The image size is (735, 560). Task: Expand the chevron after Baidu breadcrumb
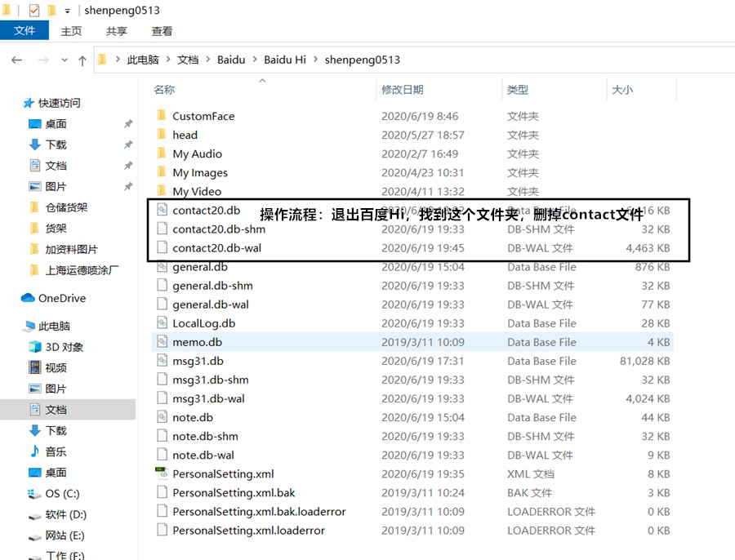point(255,60)
